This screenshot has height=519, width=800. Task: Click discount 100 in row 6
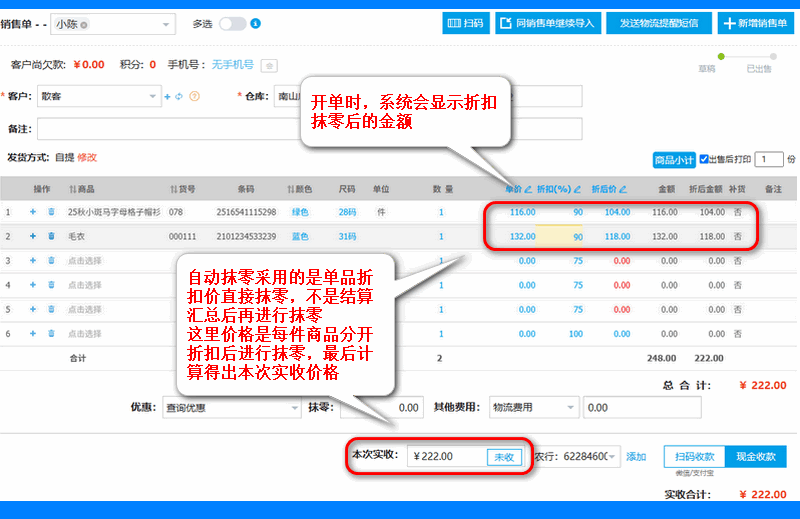pos(576,334)
